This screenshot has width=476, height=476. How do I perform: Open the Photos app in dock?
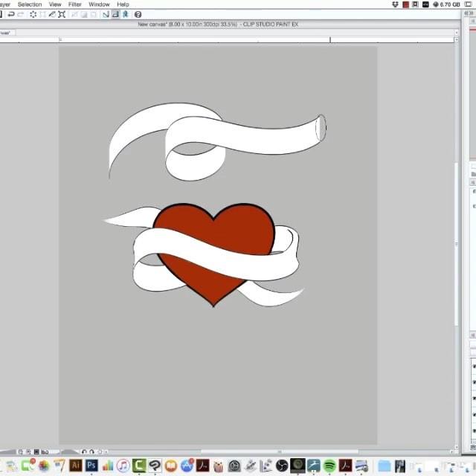click(44, 466)
